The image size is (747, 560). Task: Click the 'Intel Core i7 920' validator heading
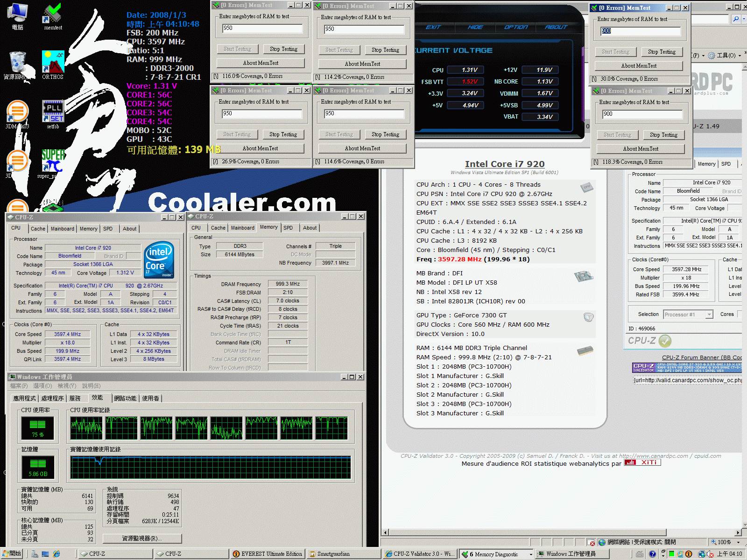[x=505, y=164]
